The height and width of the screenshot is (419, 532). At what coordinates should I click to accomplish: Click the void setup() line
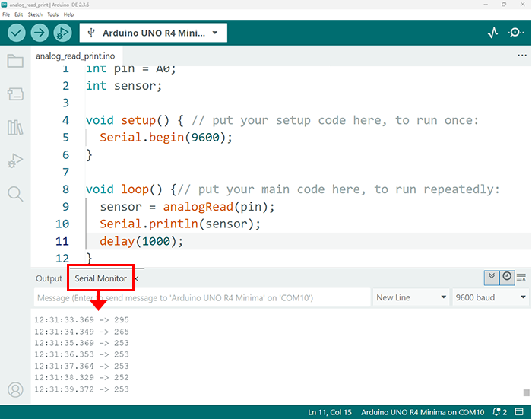pos(282,121)
